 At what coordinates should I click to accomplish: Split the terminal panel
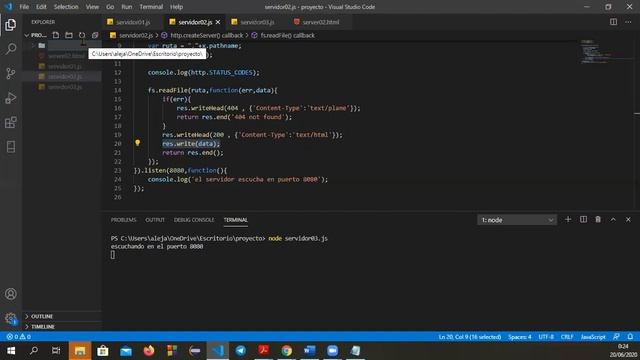[x=583, y=220]
